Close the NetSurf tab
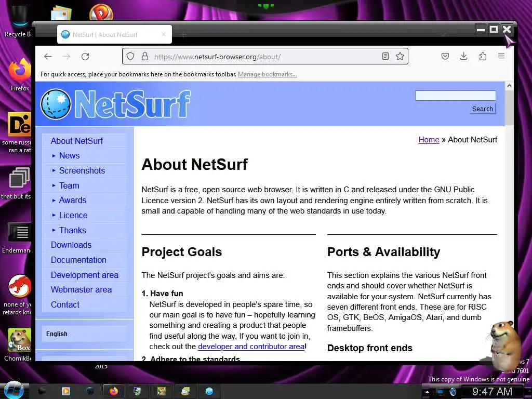Viewport: 532px width, 399px height. tap(164, 34)
